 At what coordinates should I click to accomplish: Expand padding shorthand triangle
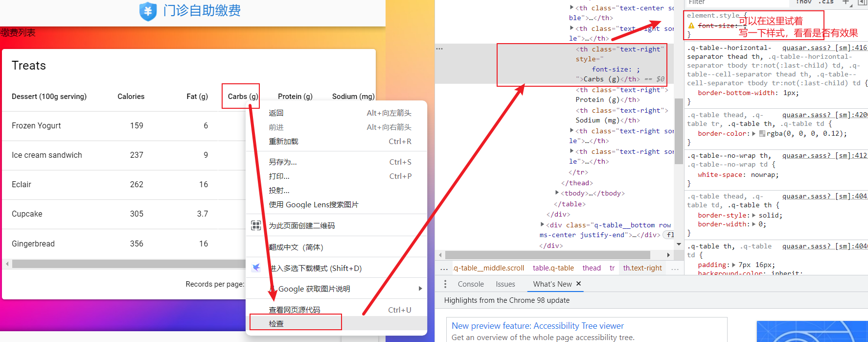point(734,265)
